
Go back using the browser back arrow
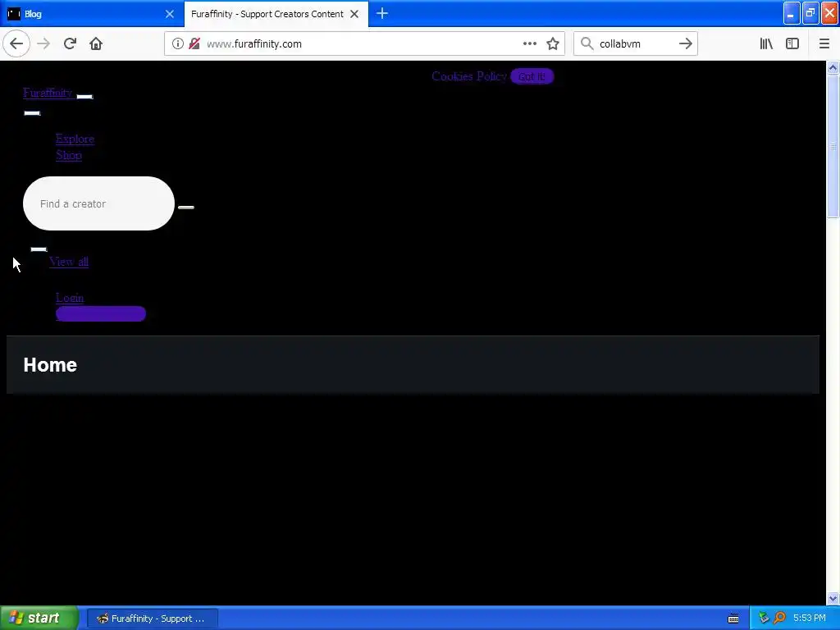click(16, 43)
